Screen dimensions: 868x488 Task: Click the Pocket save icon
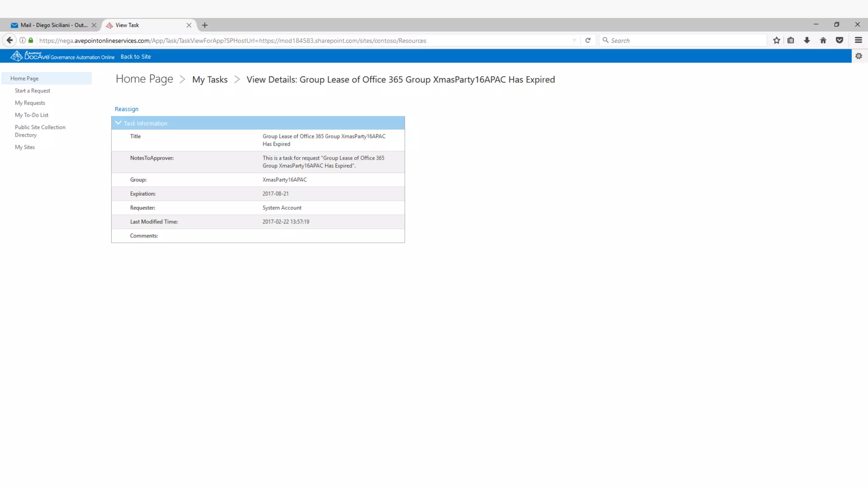[x=839, y=40]
